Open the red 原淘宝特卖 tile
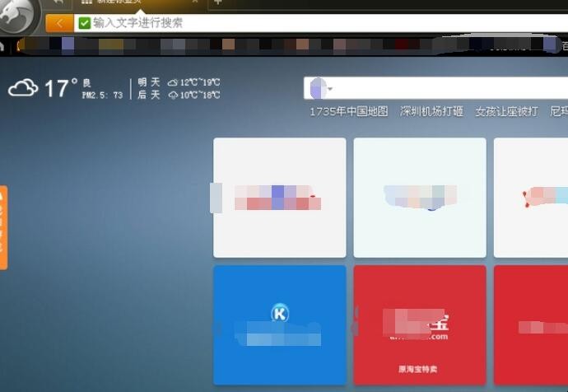 (420, 324)
